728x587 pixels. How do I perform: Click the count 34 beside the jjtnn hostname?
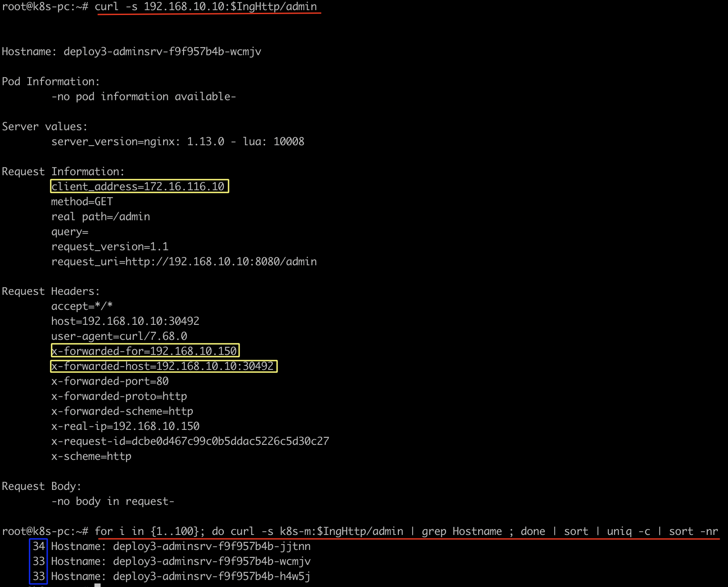[39, 546]
